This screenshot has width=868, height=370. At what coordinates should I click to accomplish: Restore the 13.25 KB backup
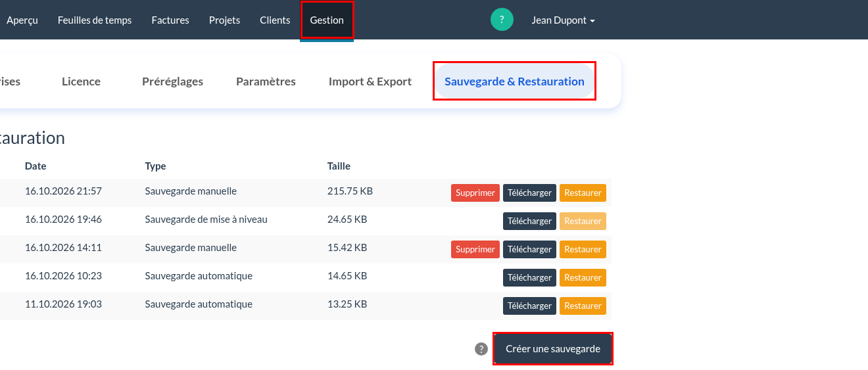pos(583,306)
